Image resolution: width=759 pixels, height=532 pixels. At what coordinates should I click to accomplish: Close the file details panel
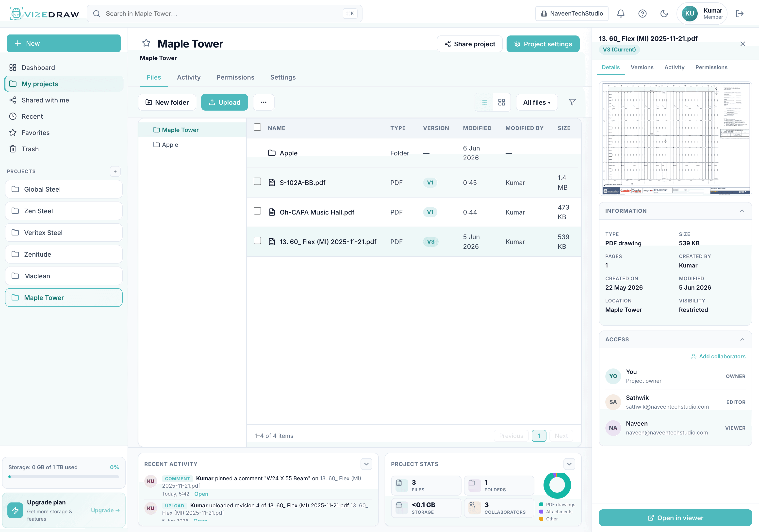click(x=742, y=44)
